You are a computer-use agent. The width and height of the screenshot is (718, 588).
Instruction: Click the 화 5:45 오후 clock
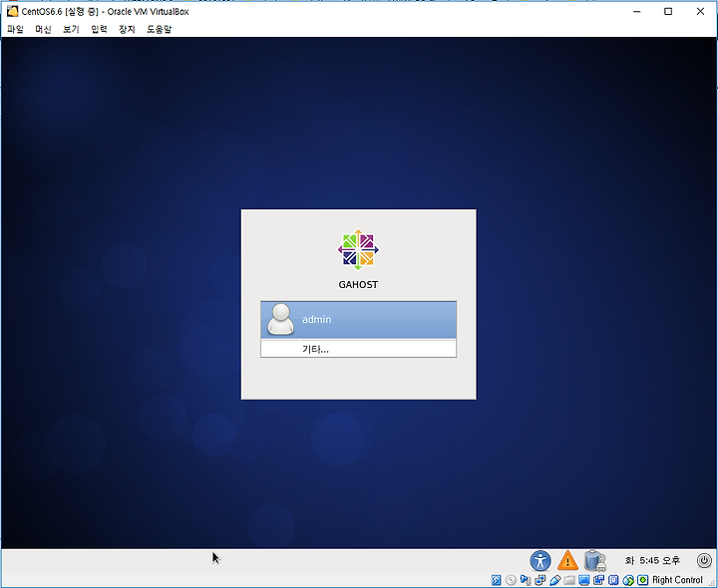tap(652, 560)
